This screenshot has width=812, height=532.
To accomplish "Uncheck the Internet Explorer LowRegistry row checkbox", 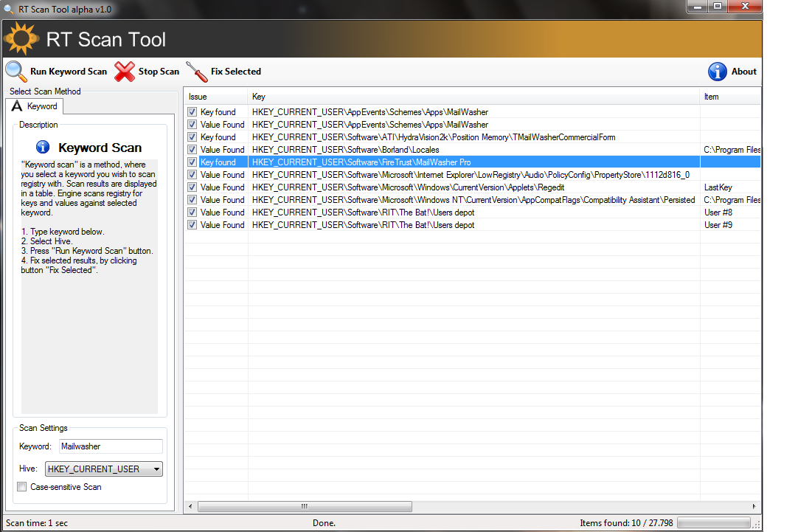I will tap(192, 175).
